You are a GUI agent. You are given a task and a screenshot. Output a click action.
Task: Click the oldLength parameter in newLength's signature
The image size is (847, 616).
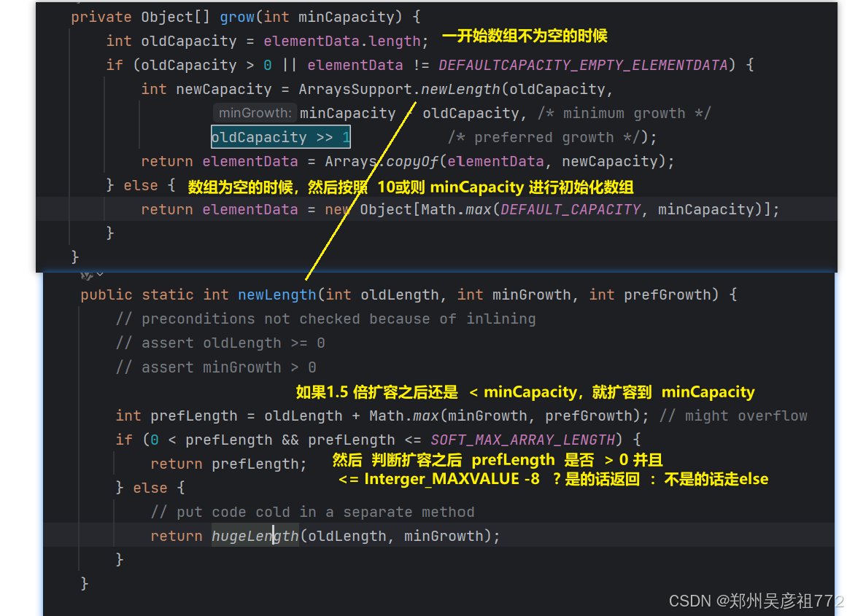(400, 295)
